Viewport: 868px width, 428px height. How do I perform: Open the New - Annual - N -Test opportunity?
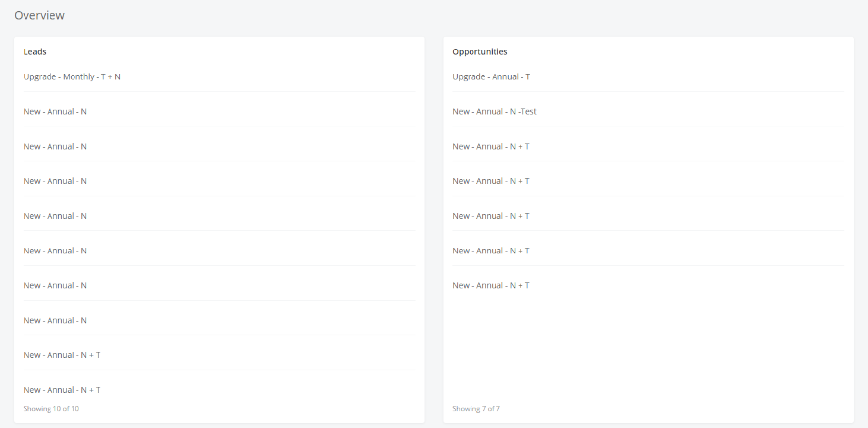(495, 111)
